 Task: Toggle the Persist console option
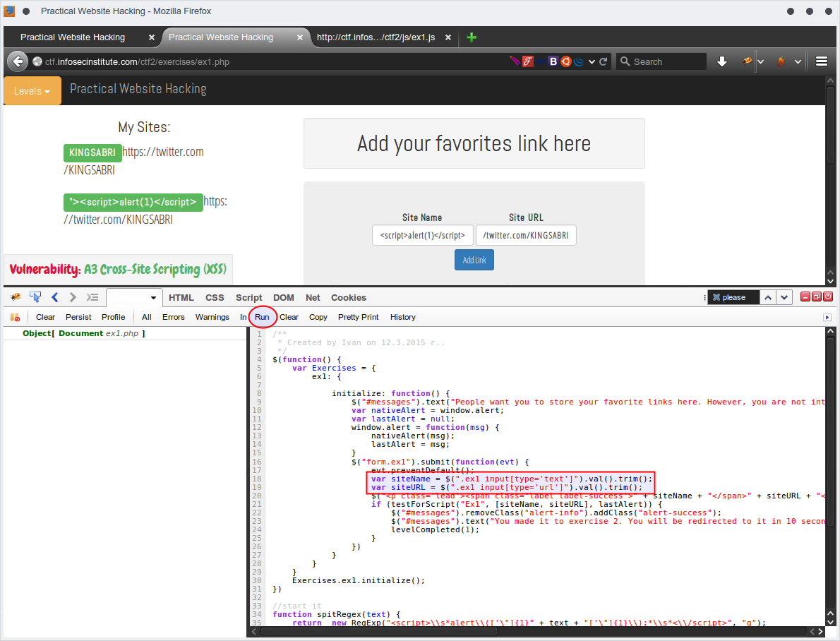click(78, 317)
